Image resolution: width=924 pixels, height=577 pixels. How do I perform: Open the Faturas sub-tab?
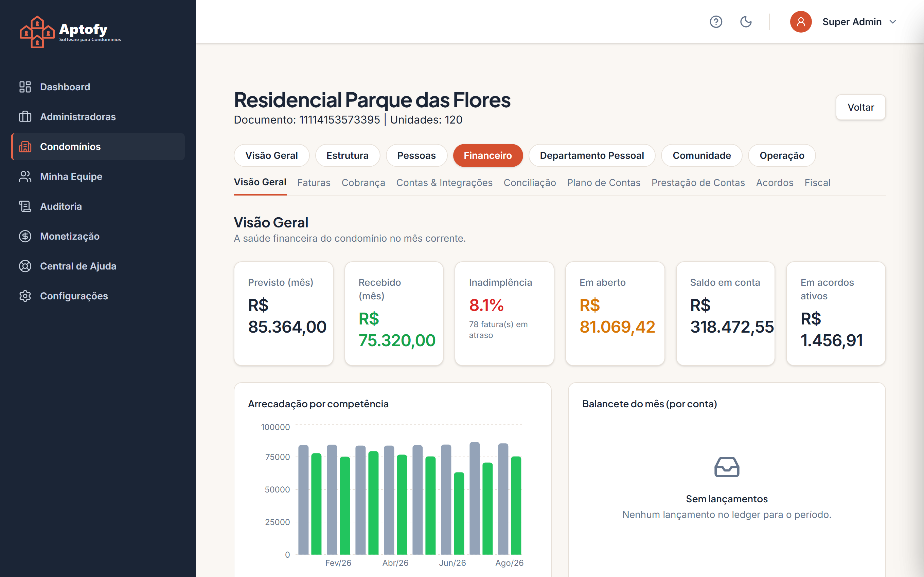314,183
